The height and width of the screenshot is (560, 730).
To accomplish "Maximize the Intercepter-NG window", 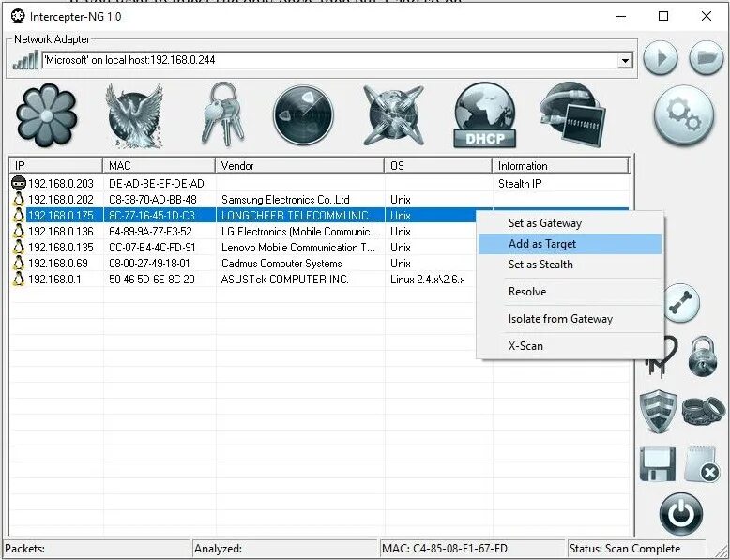I will click(x=663, y=16).
